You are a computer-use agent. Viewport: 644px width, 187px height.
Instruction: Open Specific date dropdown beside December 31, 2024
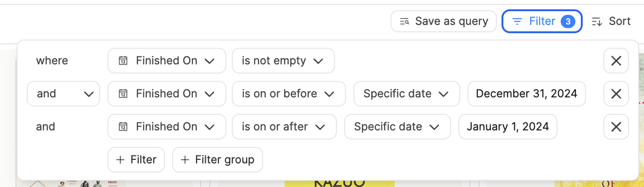click(x=407, y=94)
